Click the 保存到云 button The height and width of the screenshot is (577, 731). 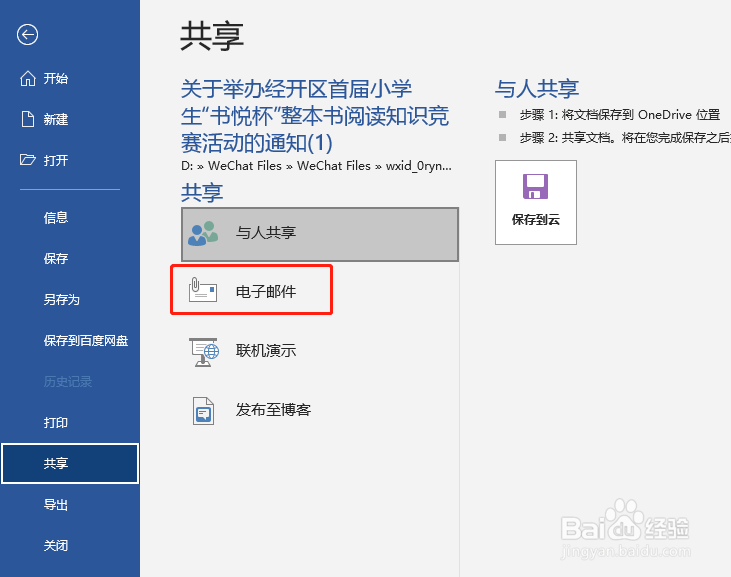click(x=536, y=202)
